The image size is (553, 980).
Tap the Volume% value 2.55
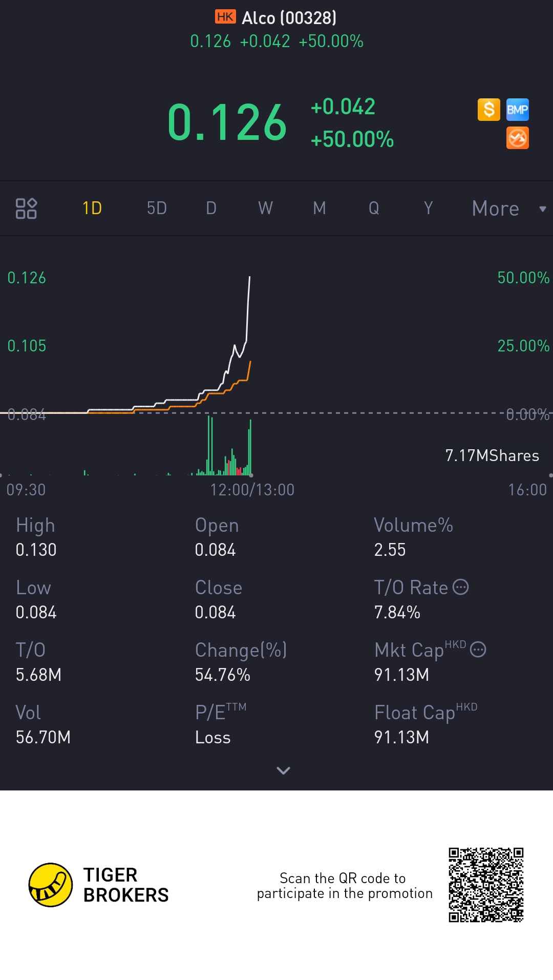point(390,550)
